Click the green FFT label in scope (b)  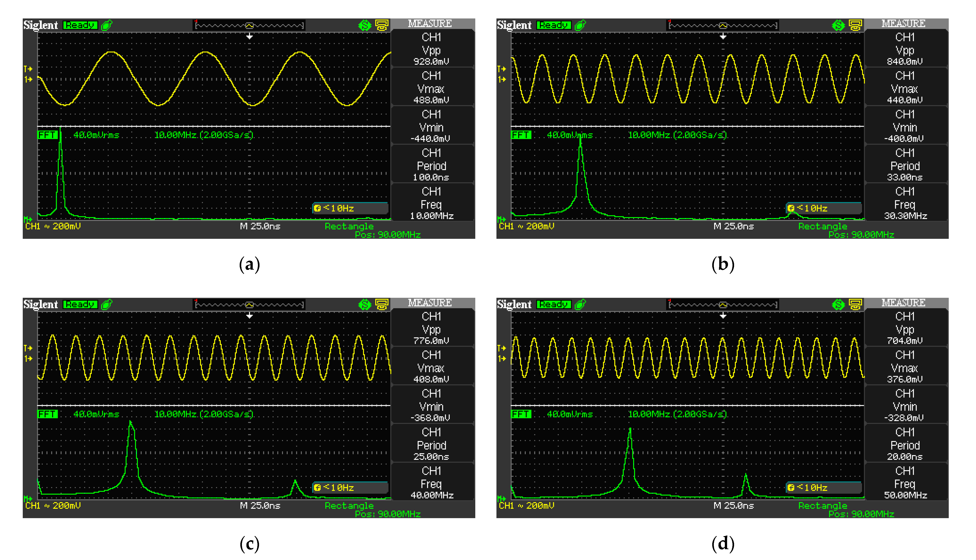point(521,135)
